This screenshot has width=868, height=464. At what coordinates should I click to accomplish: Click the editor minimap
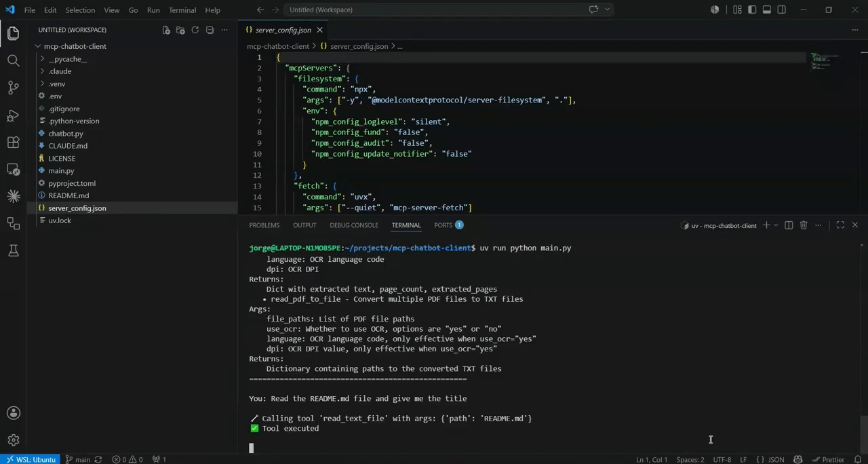[x=825, y=61]
